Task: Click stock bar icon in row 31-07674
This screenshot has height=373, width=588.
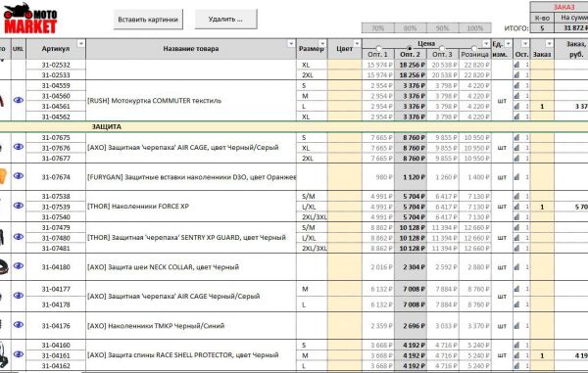Action: [516, 177]
